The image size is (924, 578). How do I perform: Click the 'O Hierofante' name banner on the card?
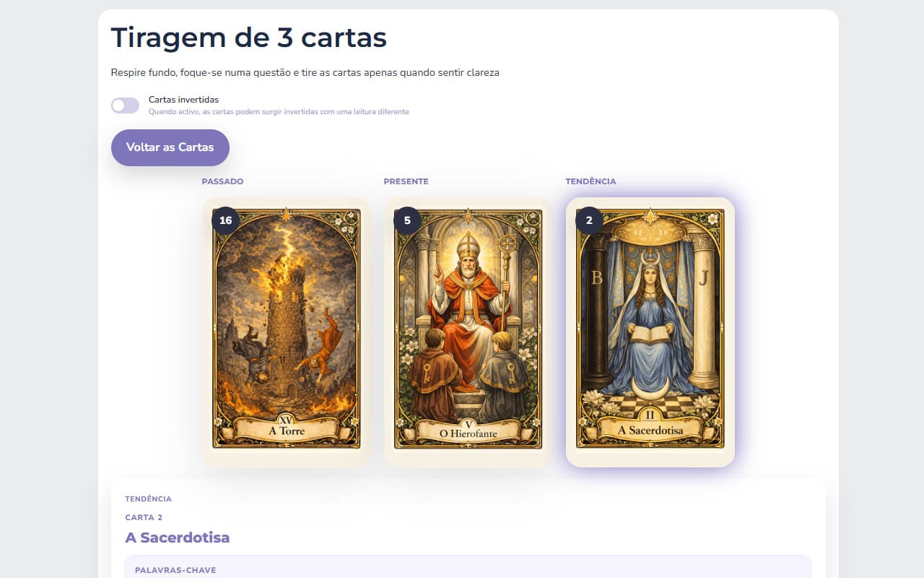coord(468,432)
